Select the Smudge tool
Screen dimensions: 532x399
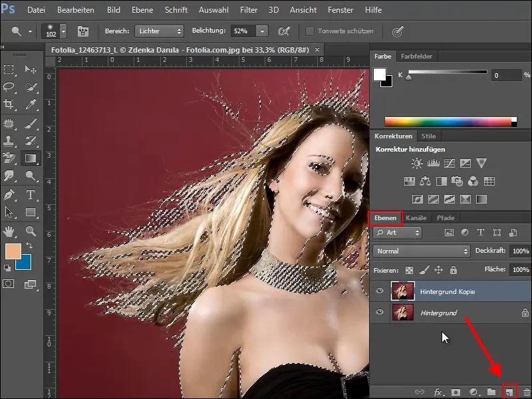9,176
